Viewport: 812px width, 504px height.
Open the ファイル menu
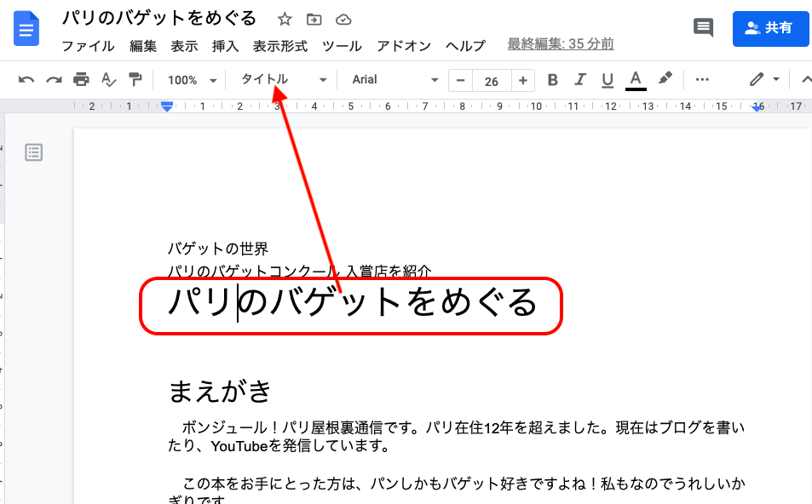point(88,46)
